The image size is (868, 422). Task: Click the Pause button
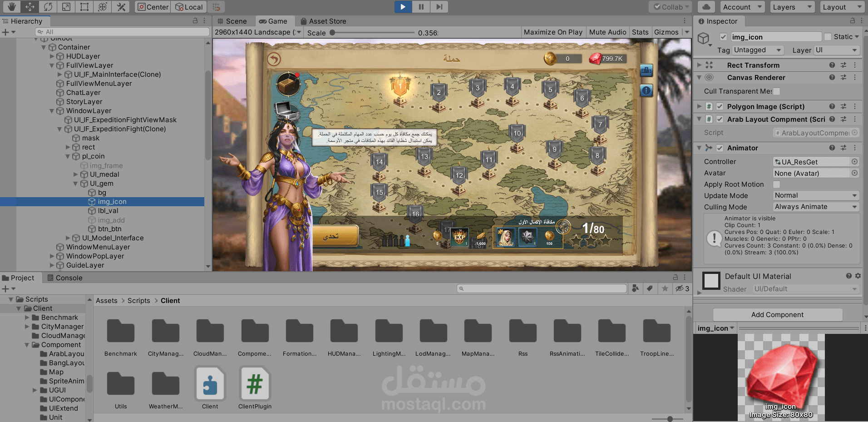[x=421, y=7]
